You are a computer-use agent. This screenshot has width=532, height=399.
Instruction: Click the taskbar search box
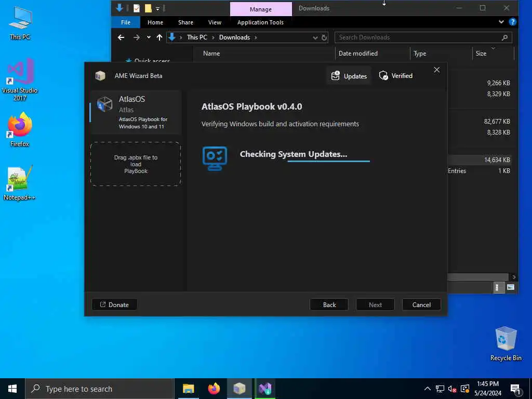(x=99, y=389)
